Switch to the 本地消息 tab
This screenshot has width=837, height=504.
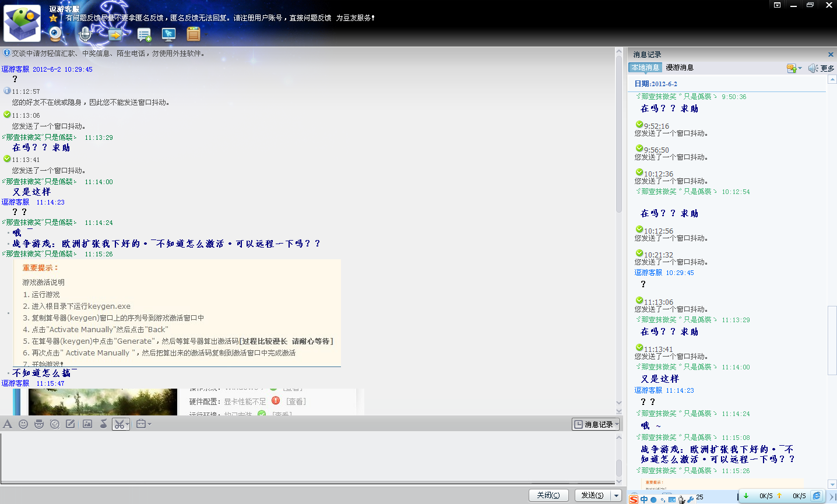645,68
